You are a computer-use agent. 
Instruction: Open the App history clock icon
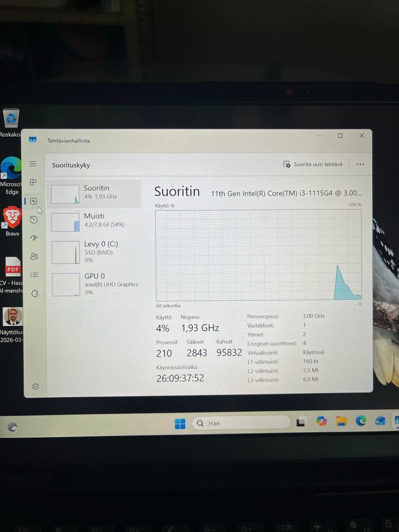34,219
